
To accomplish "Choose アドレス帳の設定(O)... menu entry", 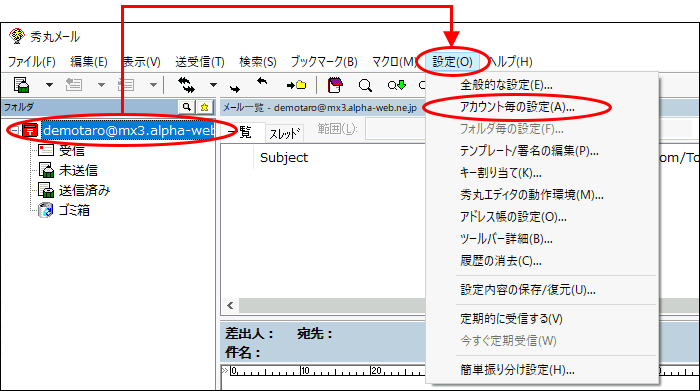I will (x=513, y=217).
